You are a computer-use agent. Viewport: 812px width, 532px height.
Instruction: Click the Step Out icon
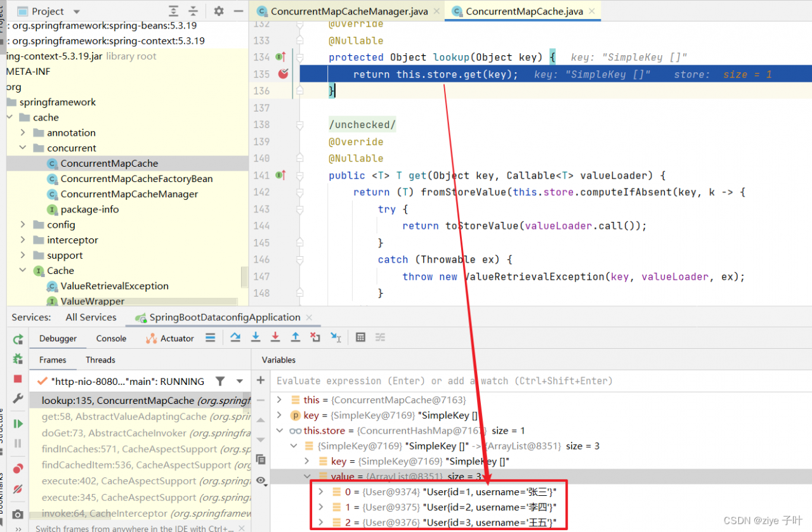(296, 338)
